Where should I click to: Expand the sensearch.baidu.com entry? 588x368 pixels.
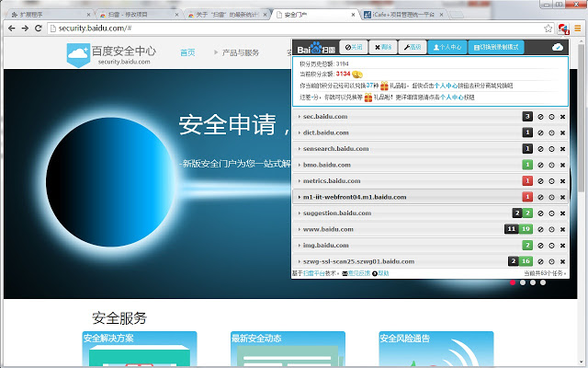[x=300, y=149]
